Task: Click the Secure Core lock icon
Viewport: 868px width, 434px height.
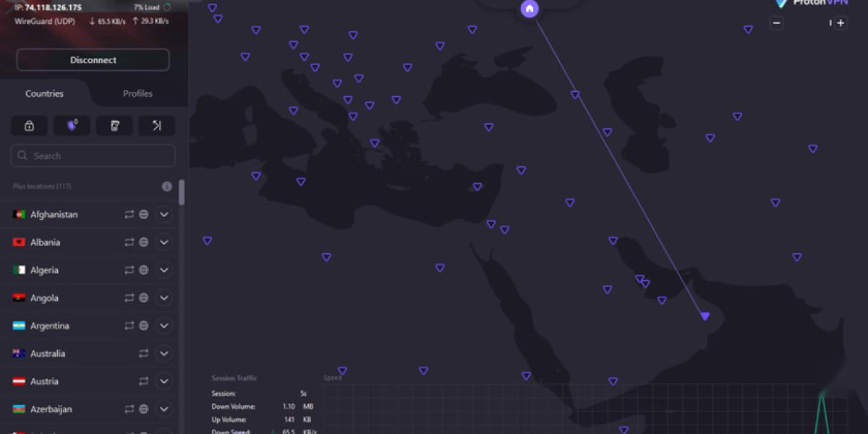Action: 29,126
